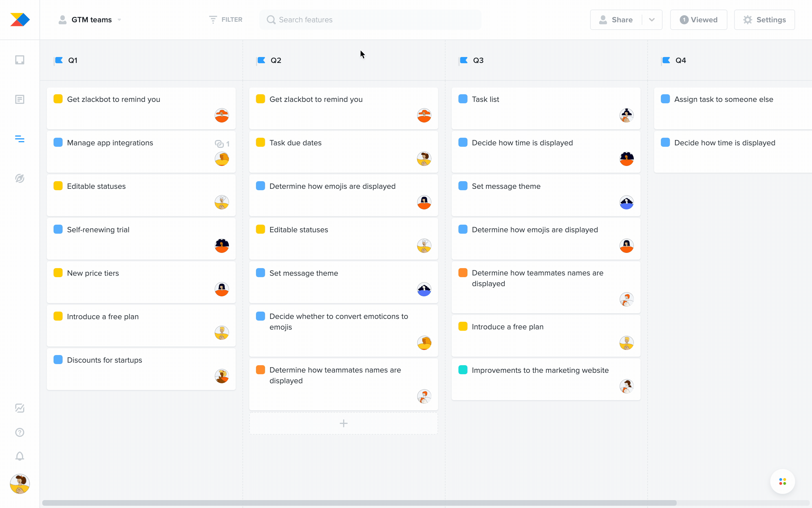Click the Share button
This screenshot has width=812, height=508.
click(x=616, y=19)
